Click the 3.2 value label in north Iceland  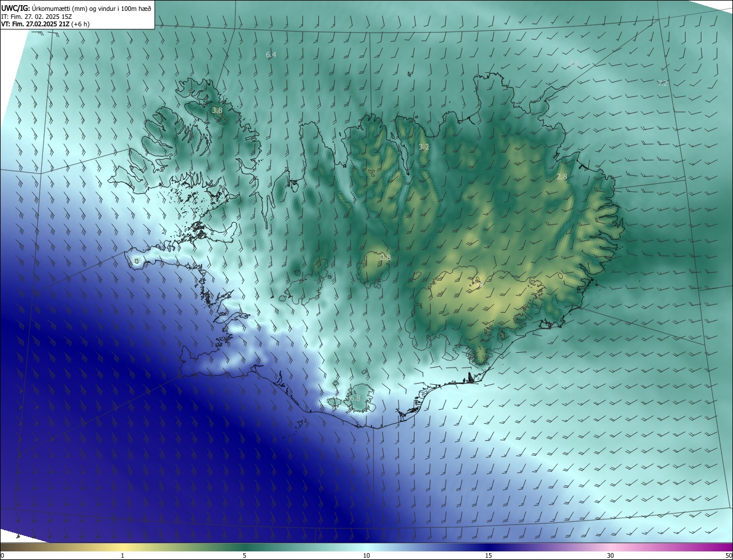pos(424,147)
